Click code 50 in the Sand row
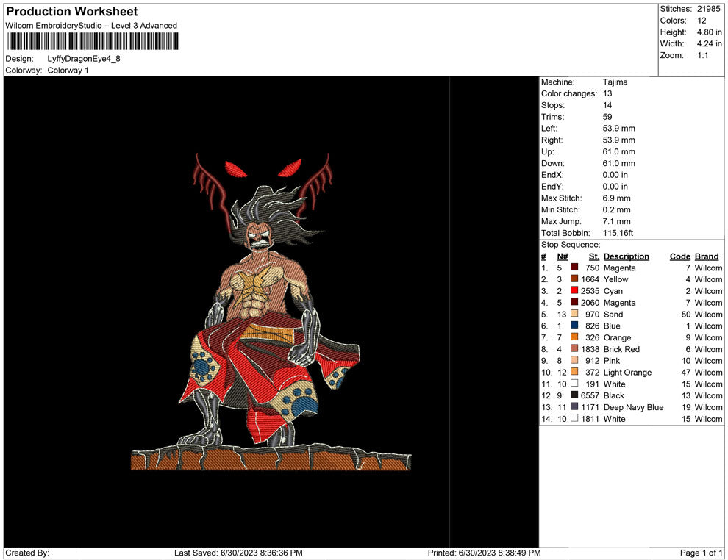Image resolution: width=728 pixels, height=560 pixels. tap(686, 314)
